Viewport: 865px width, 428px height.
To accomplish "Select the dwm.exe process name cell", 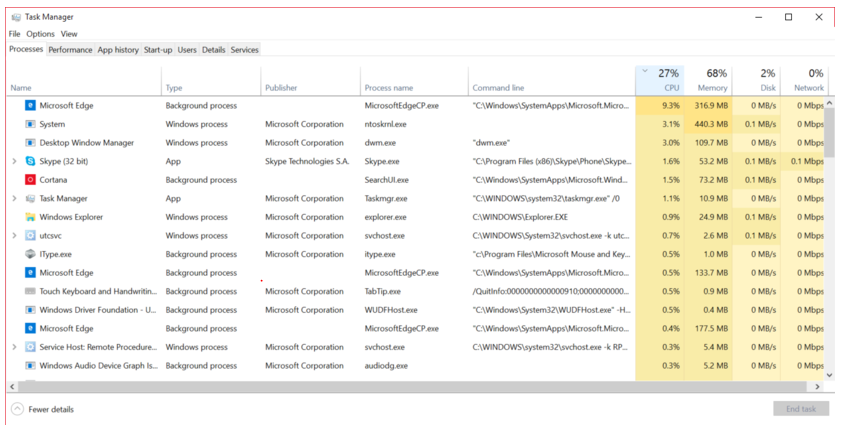I will (x=381, y=143).
